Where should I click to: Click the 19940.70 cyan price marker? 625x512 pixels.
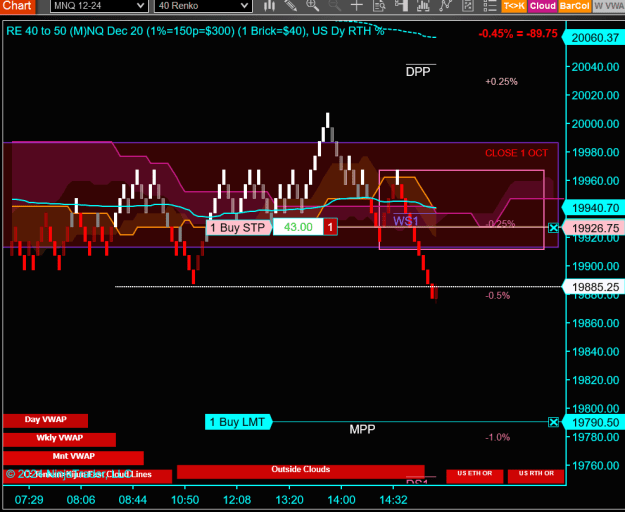(593, 208)
